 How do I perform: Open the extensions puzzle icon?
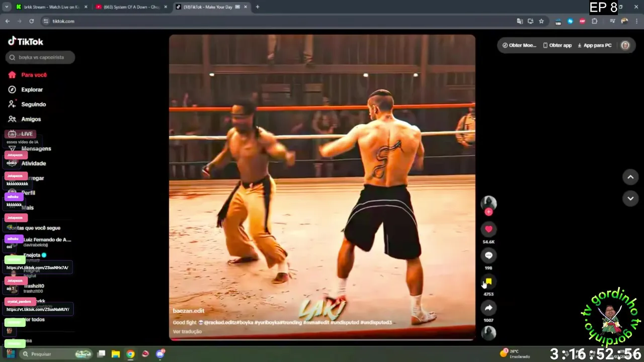point(595,21)
